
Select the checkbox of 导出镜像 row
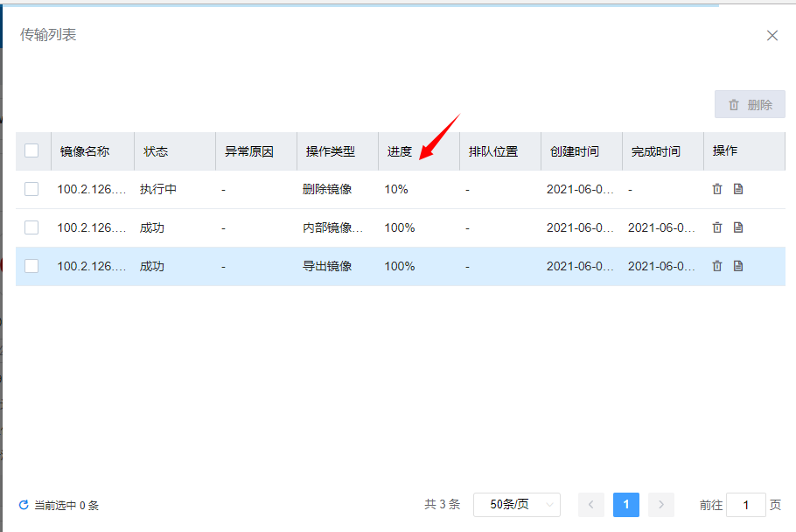pyautogui.click(x=31, y=266)
